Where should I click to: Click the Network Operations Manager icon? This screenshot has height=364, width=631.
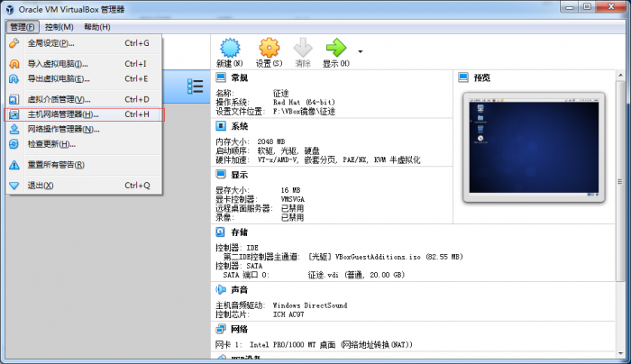click(x=14, y=129)
